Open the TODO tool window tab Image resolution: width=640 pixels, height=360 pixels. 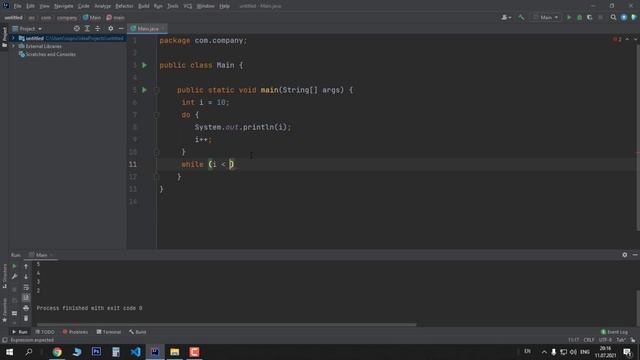(45, 332)
